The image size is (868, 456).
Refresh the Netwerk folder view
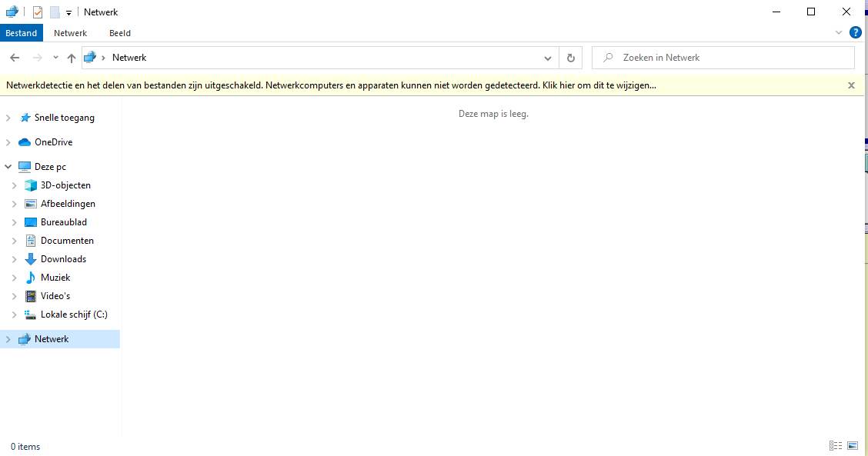coord(571,58)
